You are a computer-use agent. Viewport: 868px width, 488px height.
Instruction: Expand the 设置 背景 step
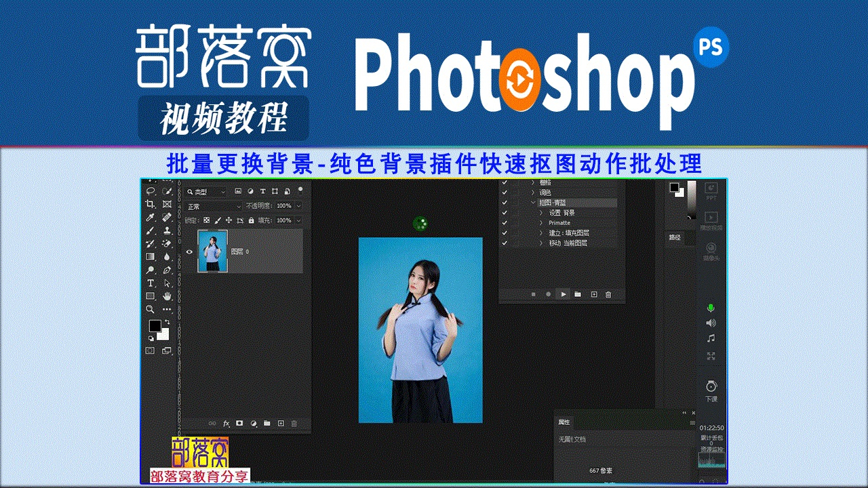tap(541, 213)
